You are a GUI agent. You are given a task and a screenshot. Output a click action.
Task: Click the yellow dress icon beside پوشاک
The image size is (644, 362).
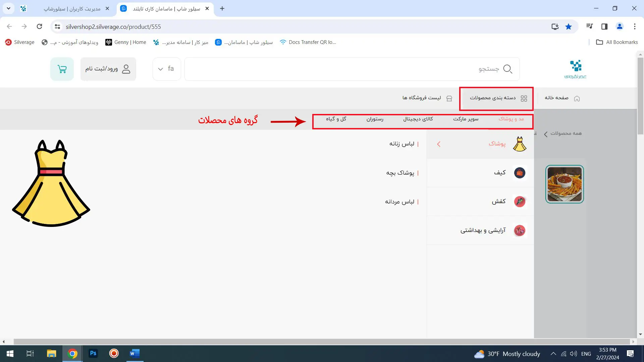[520, 144]
